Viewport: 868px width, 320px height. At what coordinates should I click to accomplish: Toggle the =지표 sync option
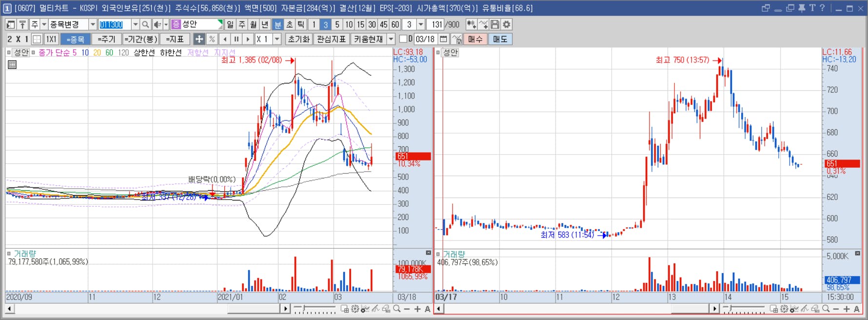pos(175,39)
